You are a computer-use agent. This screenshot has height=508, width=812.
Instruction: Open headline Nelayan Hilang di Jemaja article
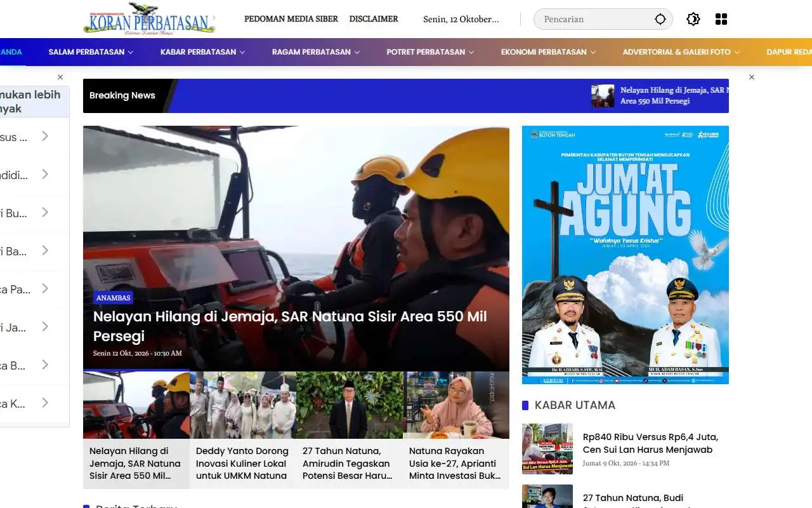(x=290, y=326)
